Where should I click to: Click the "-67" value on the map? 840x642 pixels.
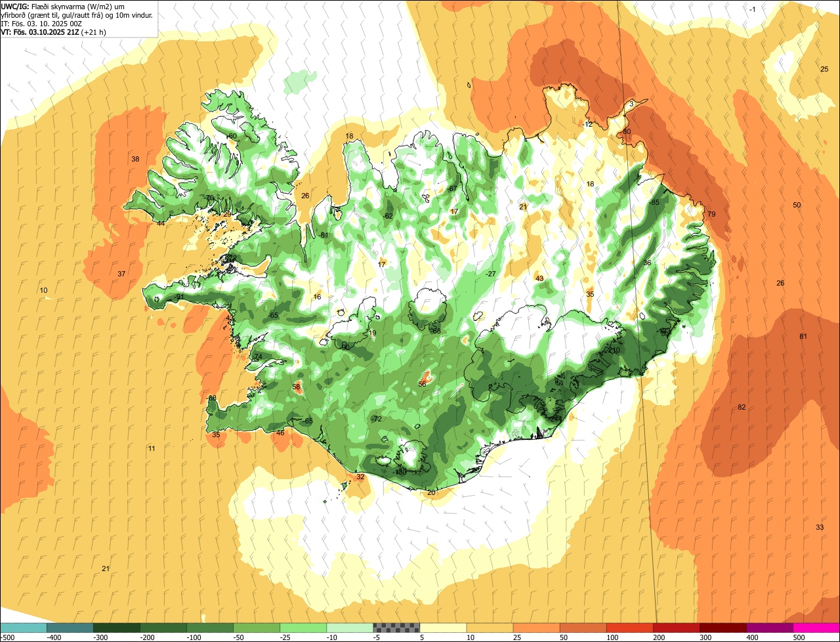pos(451,188)
